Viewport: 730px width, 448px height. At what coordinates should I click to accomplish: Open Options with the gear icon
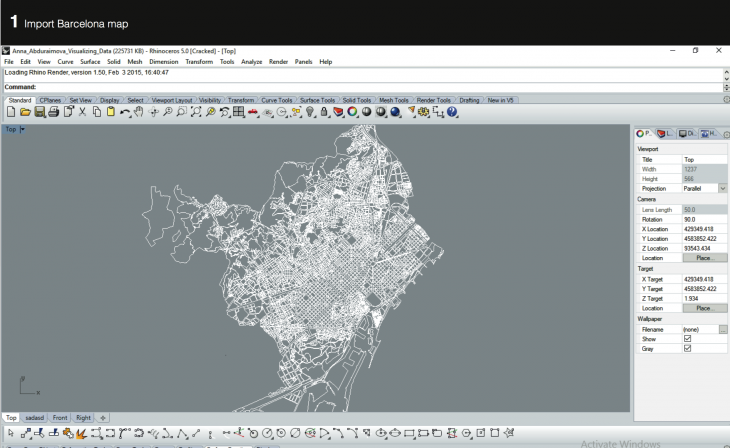pos(424,112)
